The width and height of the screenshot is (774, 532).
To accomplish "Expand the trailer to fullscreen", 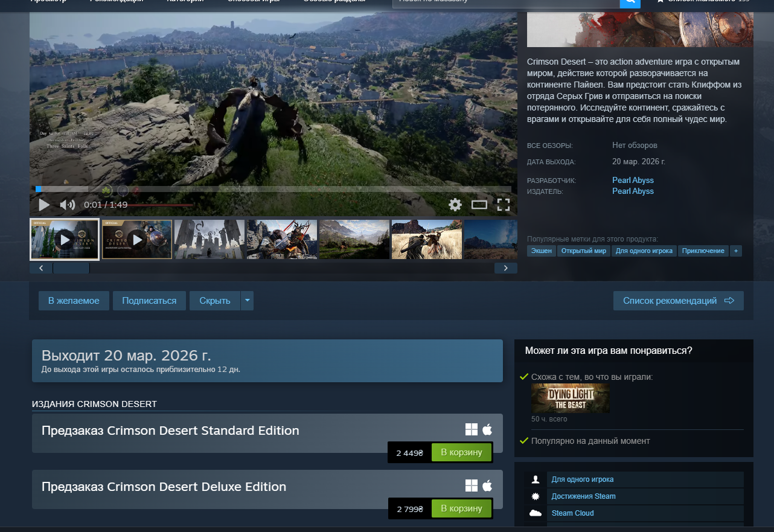I will click(504, 205).
